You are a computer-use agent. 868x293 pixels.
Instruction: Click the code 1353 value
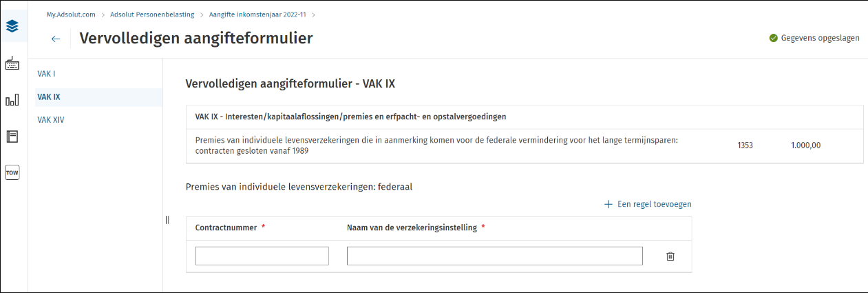[x=745, y=145]
